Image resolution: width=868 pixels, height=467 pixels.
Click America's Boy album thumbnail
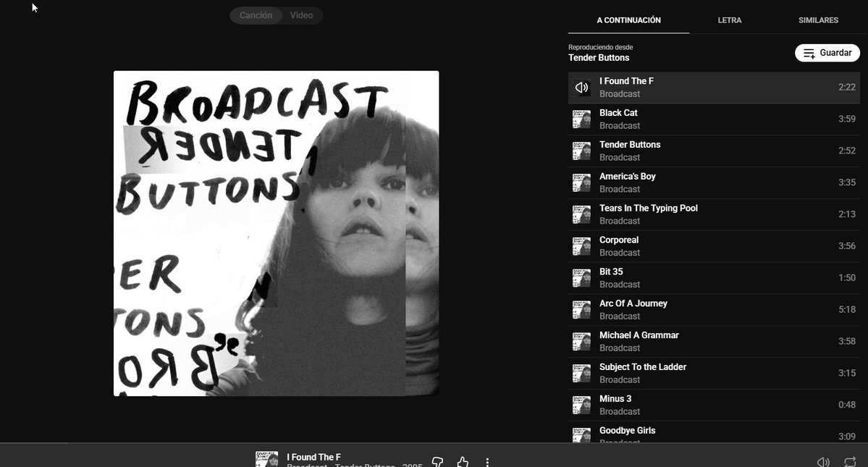pyautogui.click(x=581, y=182)
